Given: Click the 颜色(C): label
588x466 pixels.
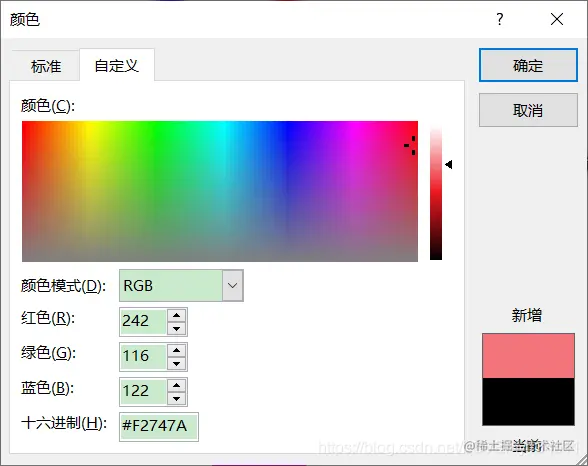Looking at the screenshot, I should point(48,106).
